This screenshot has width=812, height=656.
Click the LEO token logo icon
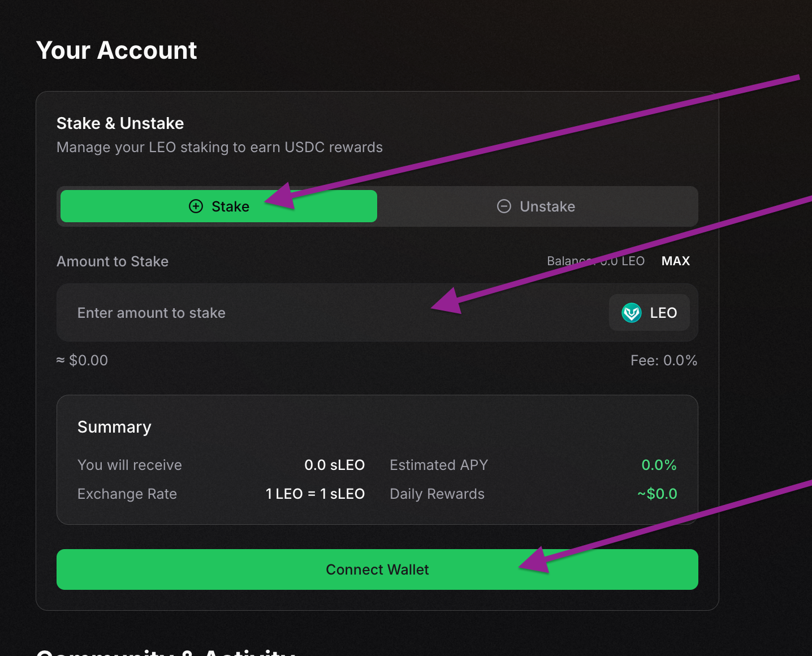(631, 313)
